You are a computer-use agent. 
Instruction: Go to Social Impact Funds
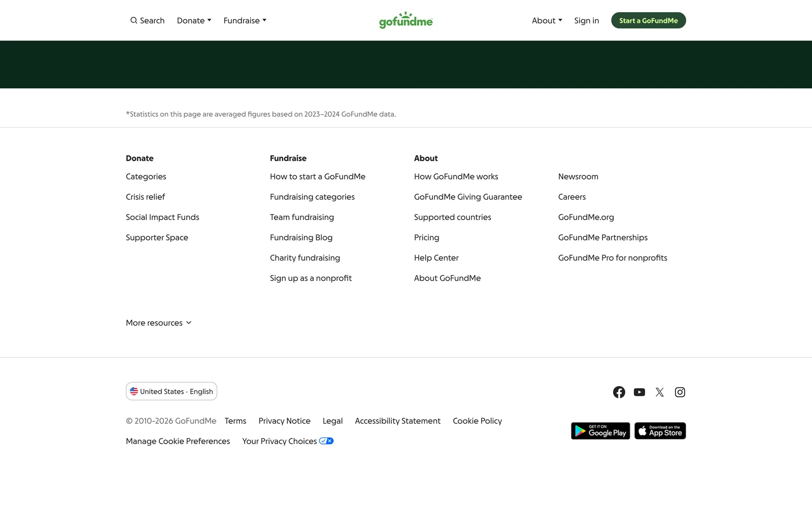coord(162,217)
